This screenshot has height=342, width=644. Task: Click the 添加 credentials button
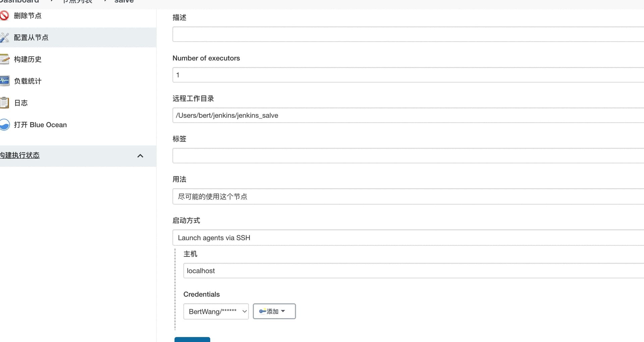[274, 311]
